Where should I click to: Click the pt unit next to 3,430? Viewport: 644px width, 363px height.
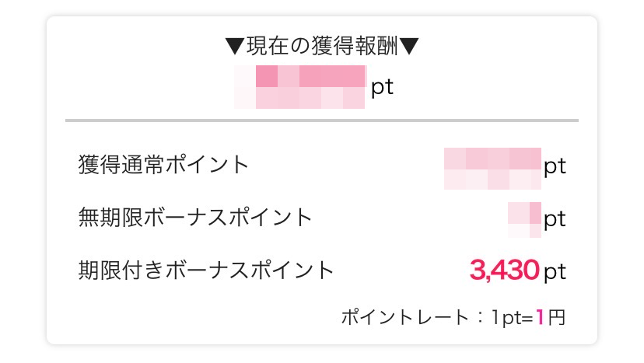pyautogui.click(x=555, y=271)
